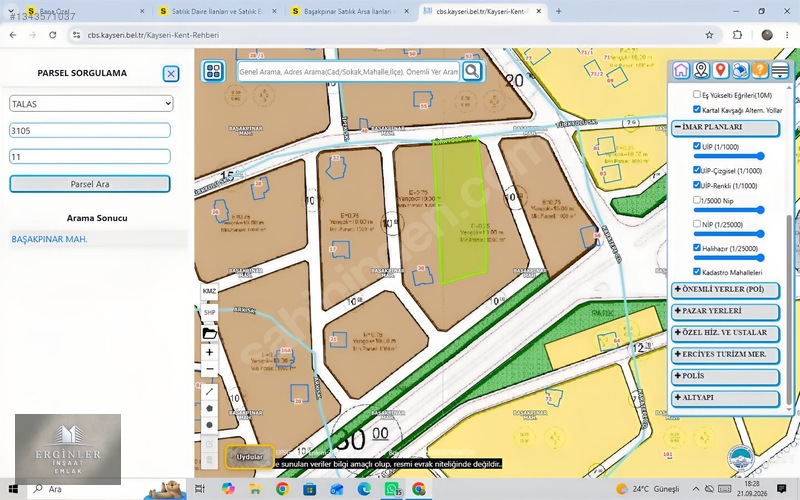800x500 pixels.
Task: Open WhatsApp from taskbar
Action: tap(392, 489)
